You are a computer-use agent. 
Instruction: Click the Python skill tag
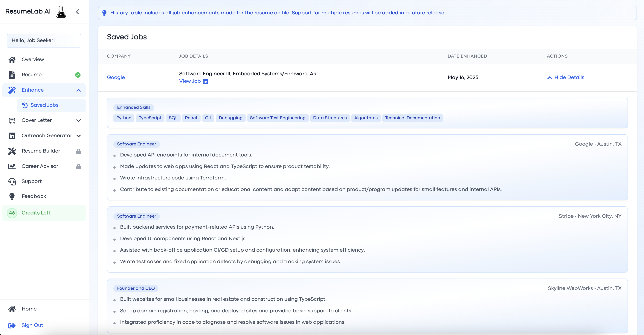(x=123, y=118)
